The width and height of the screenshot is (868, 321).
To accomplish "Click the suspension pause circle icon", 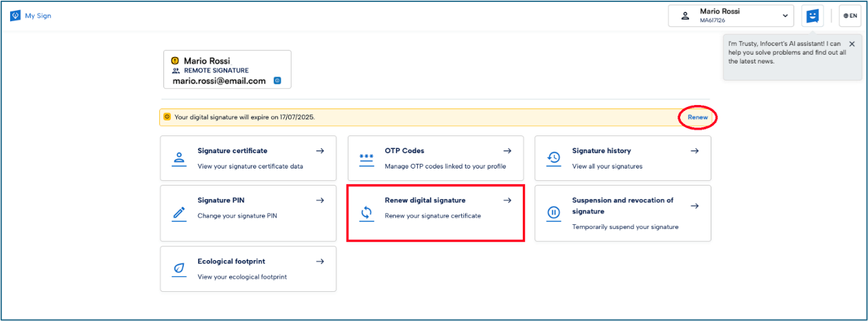I will click(x=554, y=213).
